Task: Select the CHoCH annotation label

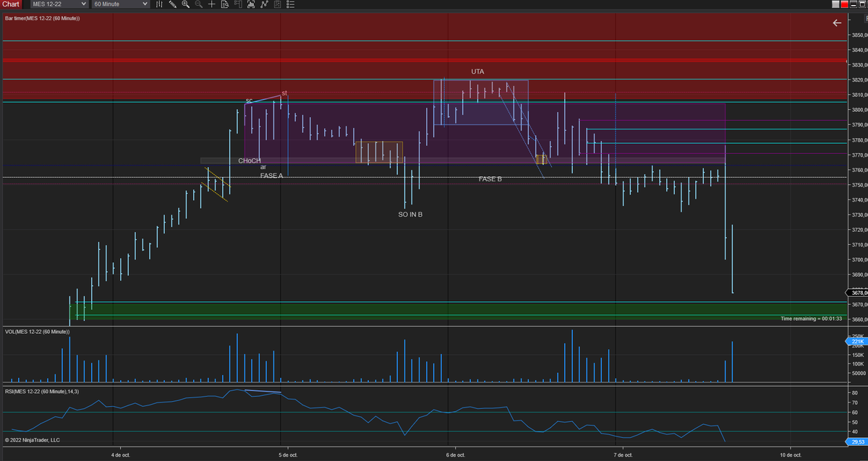Action: pos(250,160)
